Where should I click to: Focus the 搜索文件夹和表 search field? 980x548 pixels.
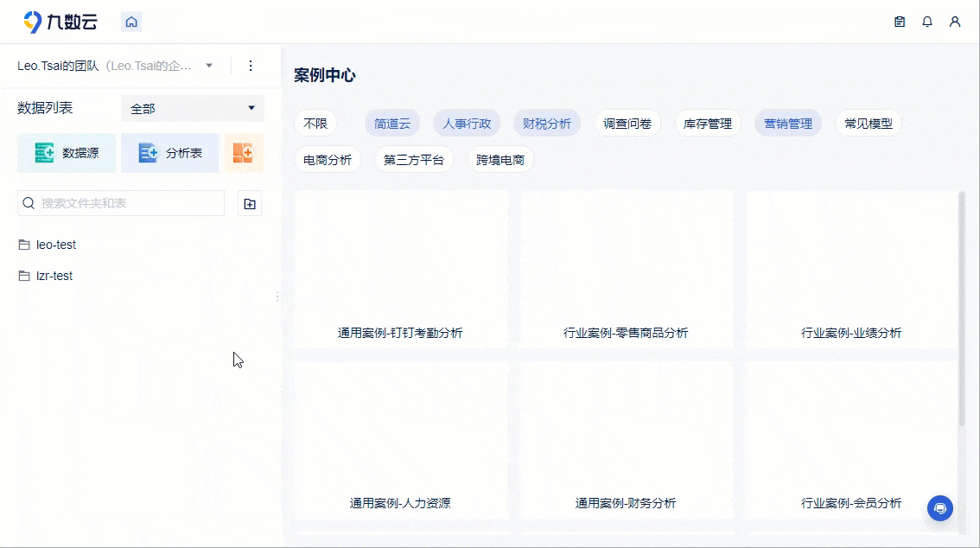click(121, 203)
